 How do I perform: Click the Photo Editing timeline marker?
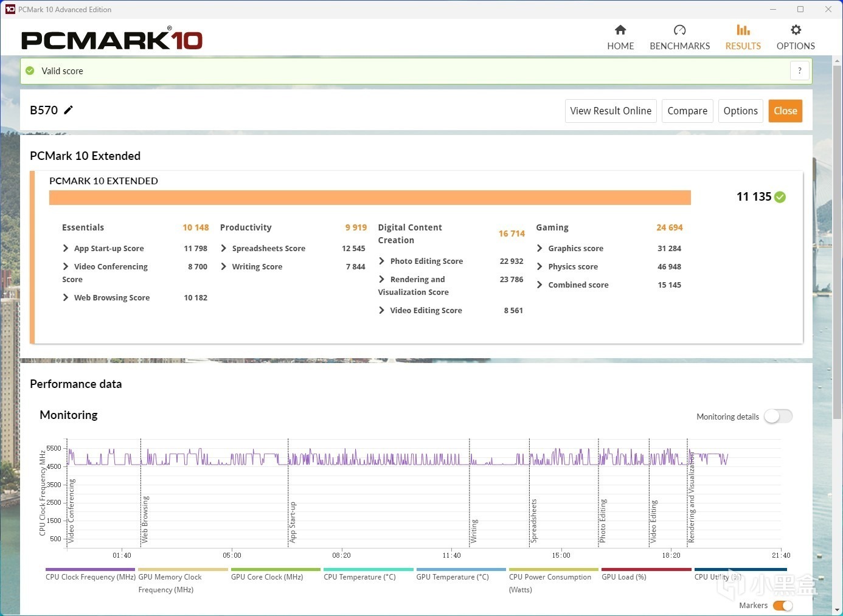coord(603,521)
